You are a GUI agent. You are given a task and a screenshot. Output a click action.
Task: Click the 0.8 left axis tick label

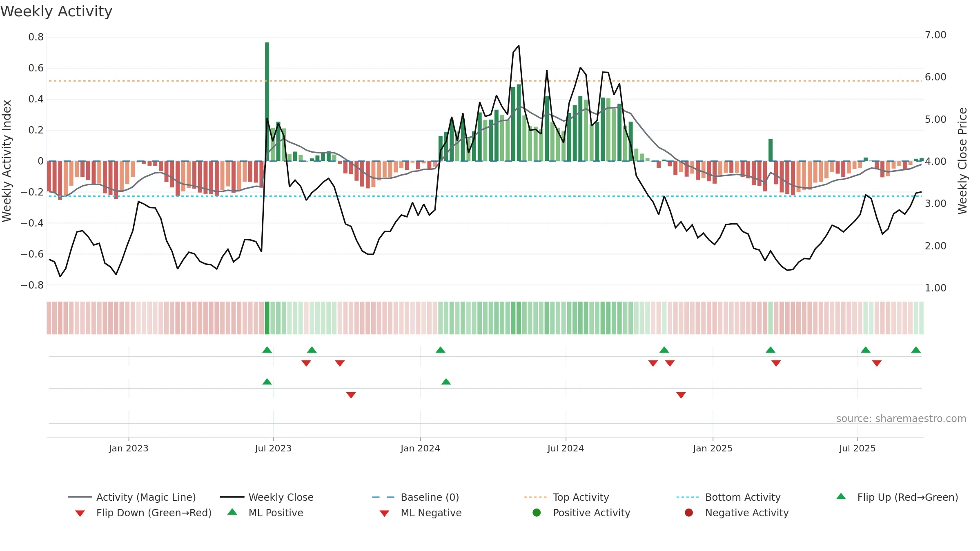pos(36,37)
